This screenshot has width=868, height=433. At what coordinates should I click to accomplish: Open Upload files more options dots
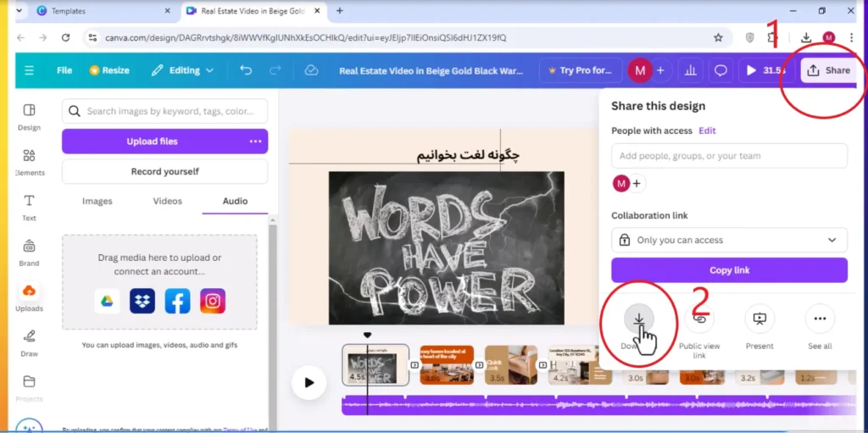255,142
